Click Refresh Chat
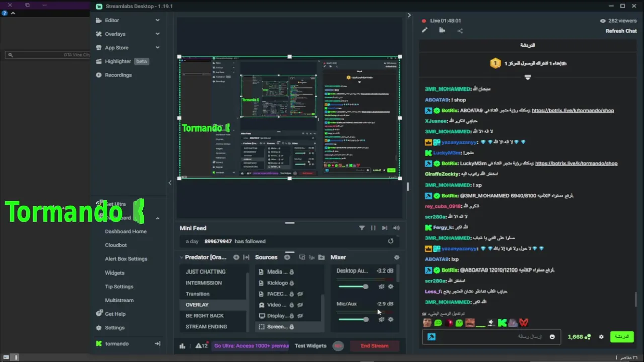Screen dimensions: 644x362 [621, 31]
